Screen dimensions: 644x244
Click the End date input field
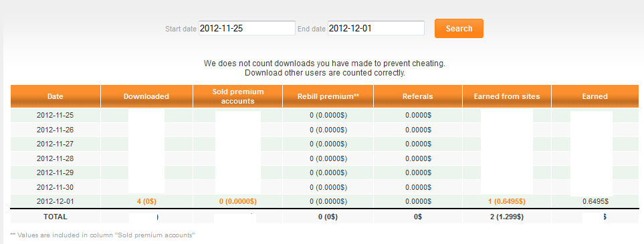376,28
